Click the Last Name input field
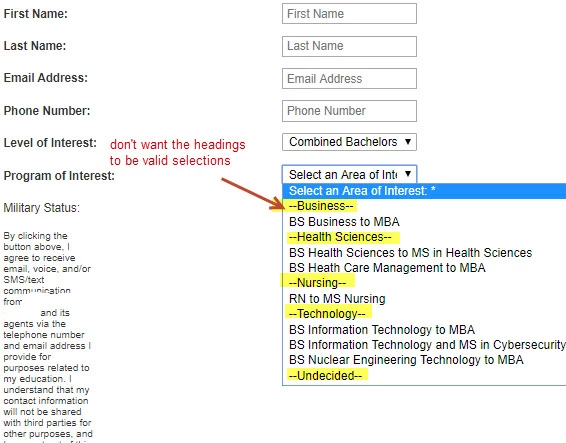Viewport: 566px width, 443px height. click(x=349, y=46)
